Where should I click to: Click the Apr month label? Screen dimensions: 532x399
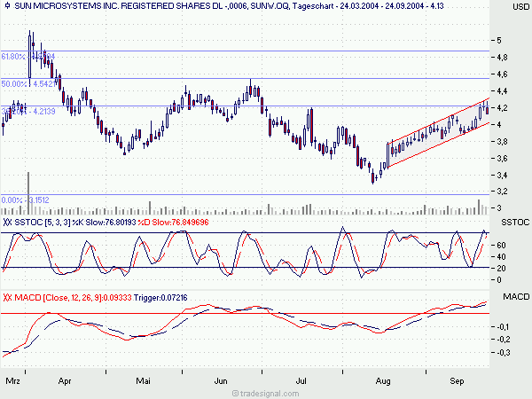point(65,381)
